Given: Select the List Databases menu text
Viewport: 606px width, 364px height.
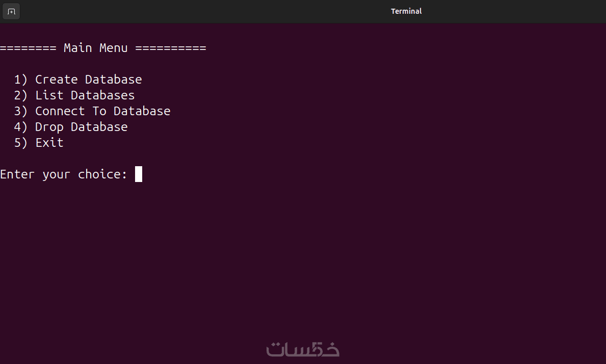Looking at the screenshot, I should point(85,95).
